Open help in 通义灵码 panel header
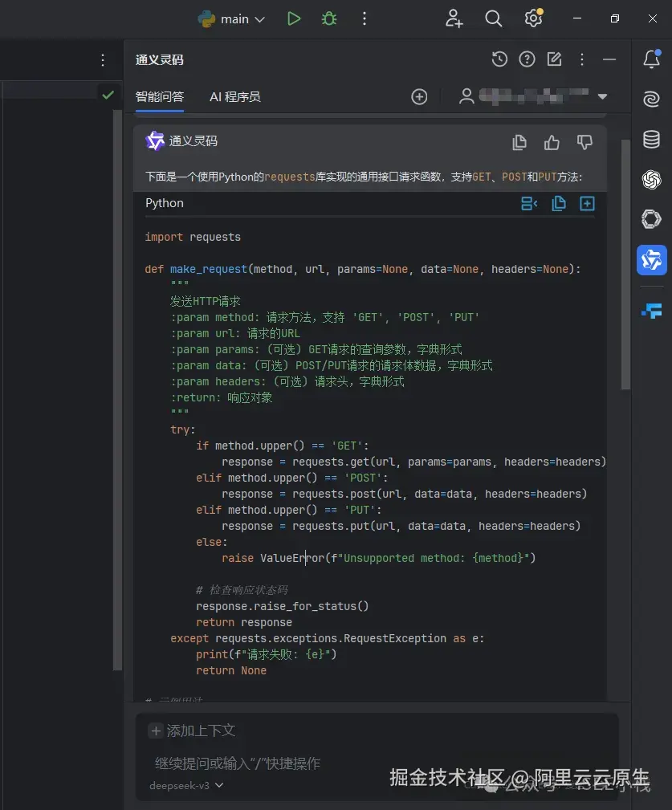Viewport: 672px width, 810px height. [x=527, y=59]
